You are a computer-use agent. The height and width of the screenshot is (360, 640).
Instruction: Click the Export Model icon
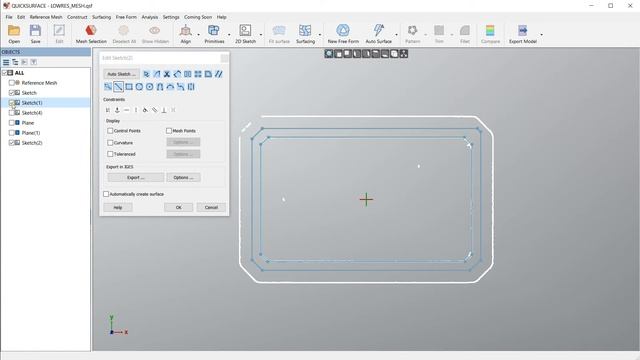tap(522, 33)
